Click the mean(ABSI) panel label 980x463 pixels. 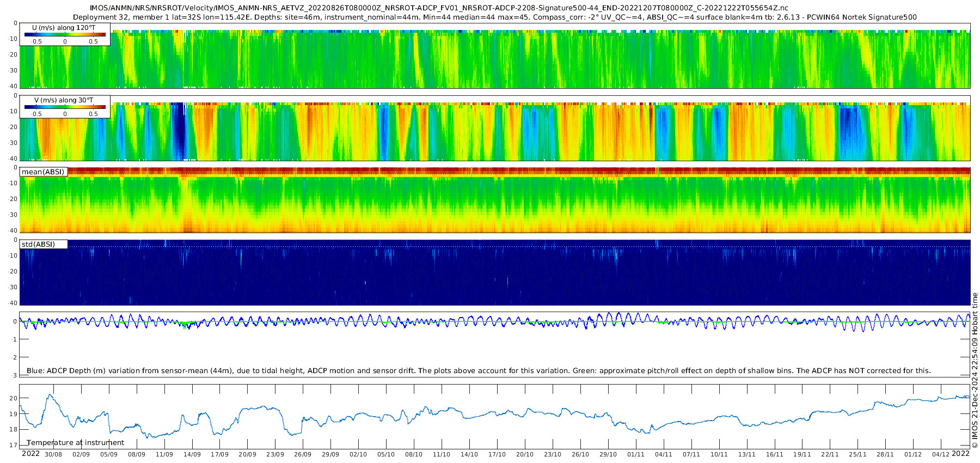(x=43, y=172)
